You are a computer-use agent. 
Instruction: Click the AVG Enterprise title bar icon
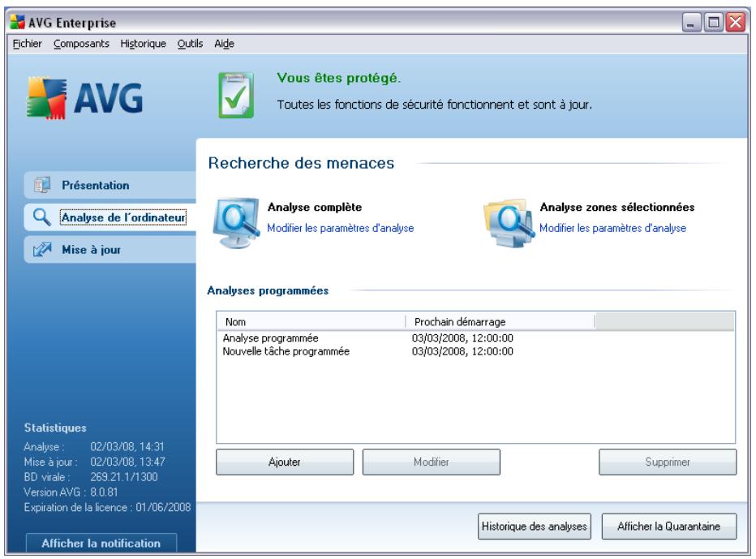[x=17, y=22]
